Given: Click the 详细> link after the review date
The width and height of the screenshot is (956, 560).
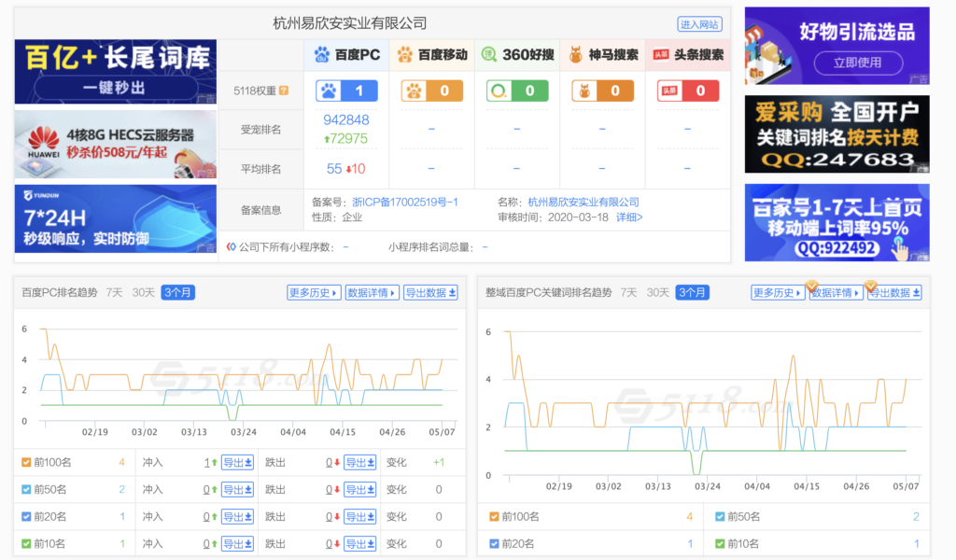Looking at the screenshot, I should point(629,217).
